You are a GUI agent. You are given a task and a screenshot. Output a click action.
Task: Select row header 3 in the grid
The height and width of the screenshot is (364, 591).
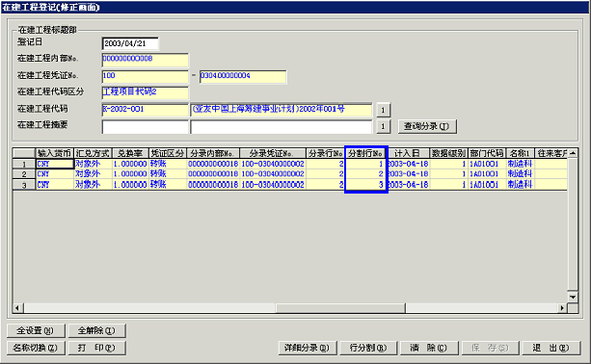(24, 185)
